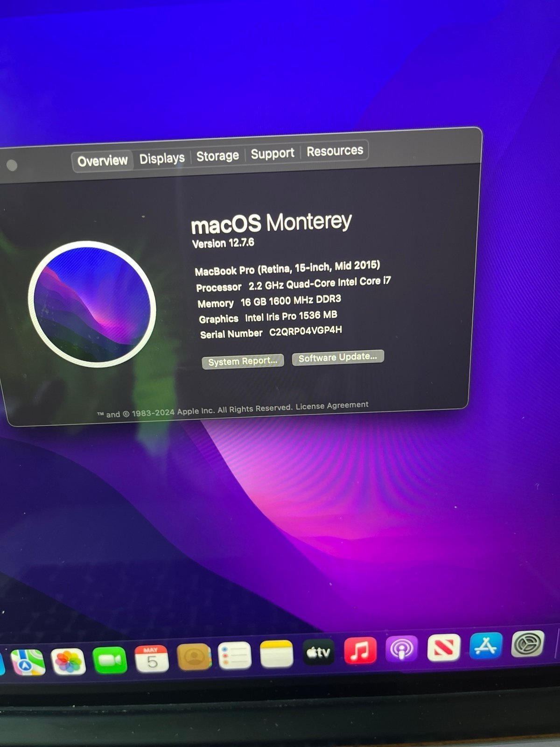560x747 pixels.
Task: Open the Resources tab
Action: pos(335,151)
